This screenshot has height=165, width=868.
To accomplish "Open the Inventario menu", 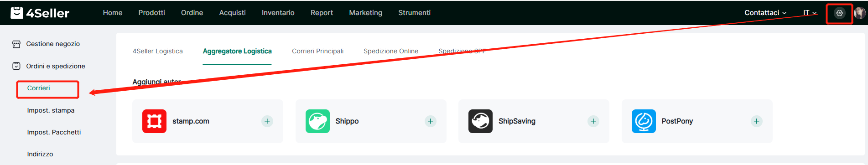I will click(278, 13).
